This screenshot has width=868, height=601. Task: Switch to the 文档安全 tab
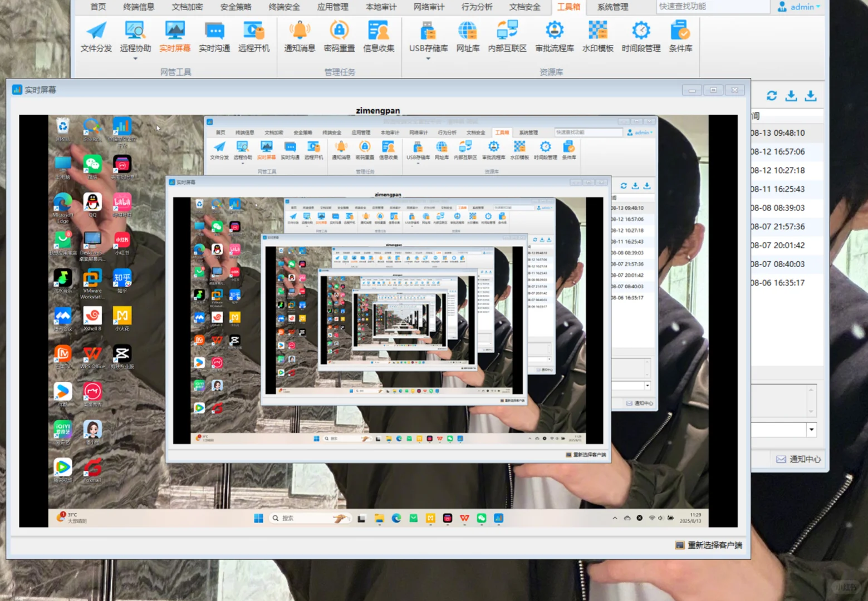(x=524, y=7)
